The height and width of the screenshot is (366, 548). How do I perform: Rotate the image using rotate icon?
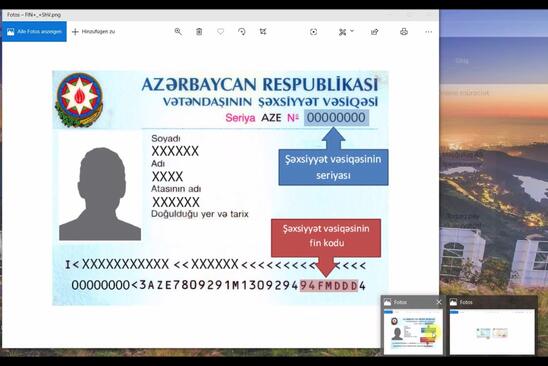pos(241,32)
